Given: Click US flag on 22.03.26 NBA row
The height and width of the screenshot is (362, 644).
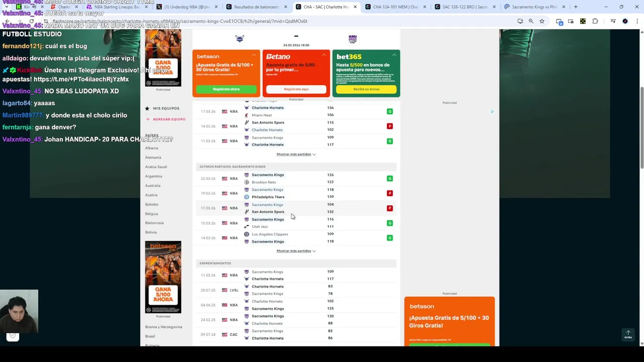Looking at the screenshot, I should click(x=224, y=178).
